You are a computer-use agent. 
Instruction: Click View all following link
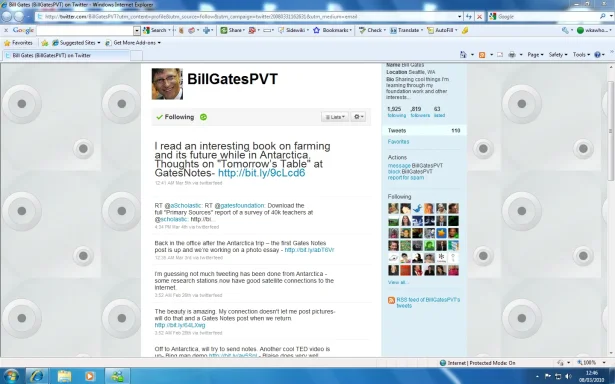398,282
